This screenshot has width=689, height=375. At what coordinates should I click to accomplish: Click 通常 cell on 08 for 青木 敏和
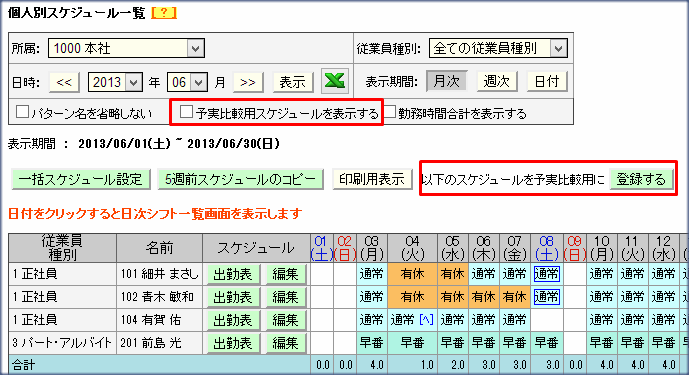(547, 297)
